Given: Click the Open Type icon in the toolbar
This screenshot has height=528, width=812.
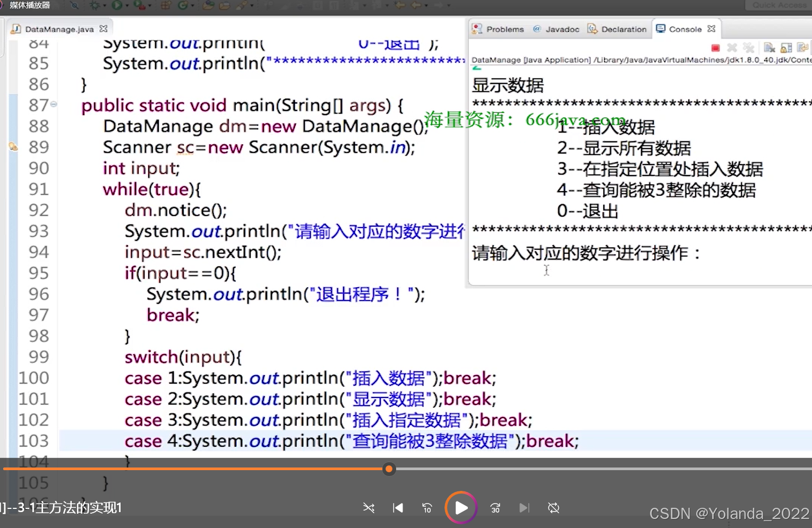Looking at the screenshot, I should coord(208,5).
